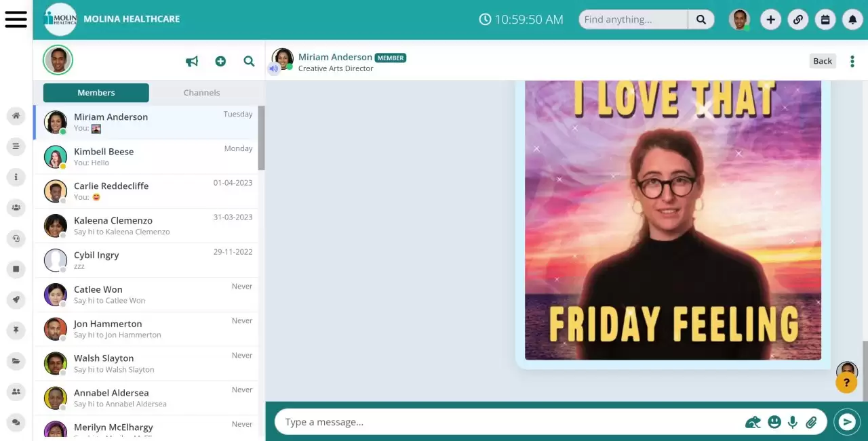Switch to the Channels tab
This screenshot has height=441, width=868.
pos(201,92)
